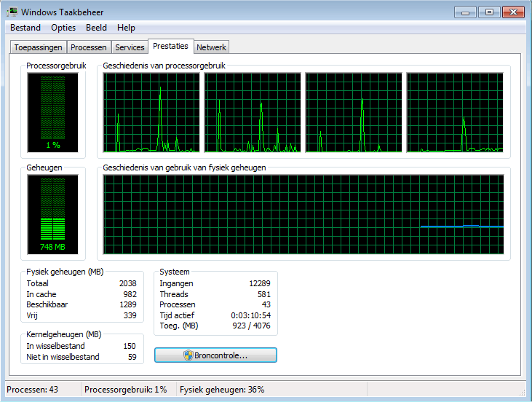Minimize the Windows Taakbeheer window

(466, 12)
